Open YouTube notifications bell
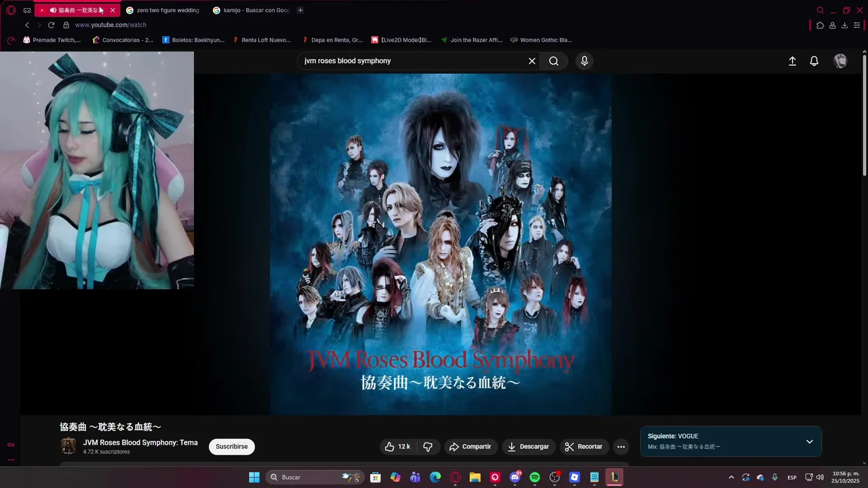This screenshot has width=868, height=488. pos(814,61)
